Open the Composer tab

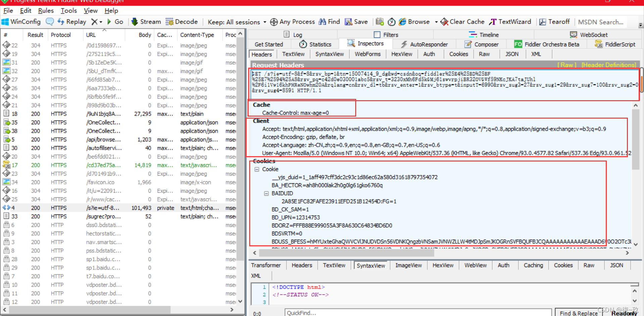(x=481, y=44)
